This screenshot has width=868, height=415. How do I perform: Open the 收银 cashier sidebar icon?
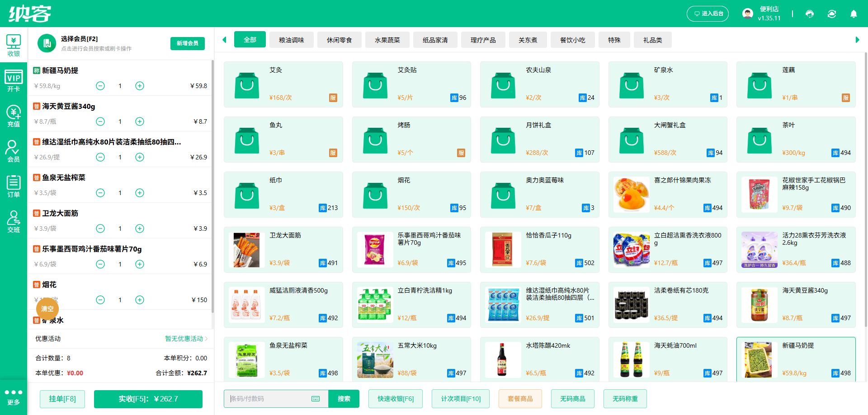coord(14,45)
